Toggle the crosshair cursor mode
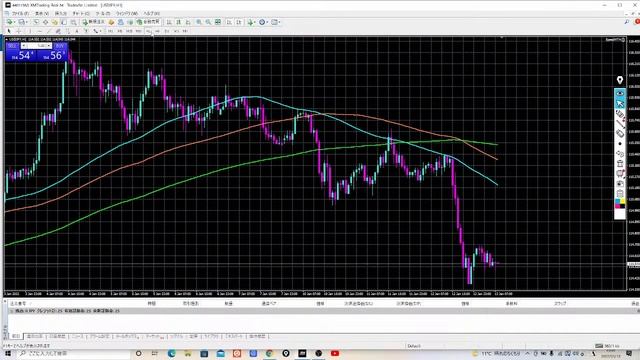This screenshot has width=640, height=360. tap(18, 31)
